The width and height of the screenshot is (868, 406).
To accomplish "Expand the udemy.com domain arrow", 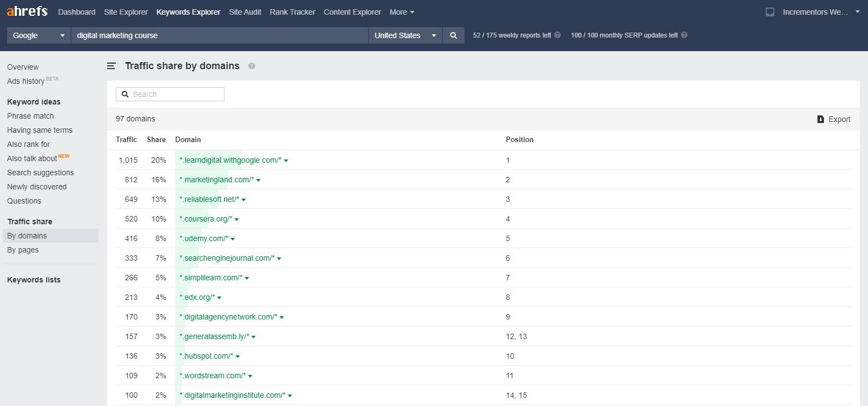I will (x=233, y=239).
